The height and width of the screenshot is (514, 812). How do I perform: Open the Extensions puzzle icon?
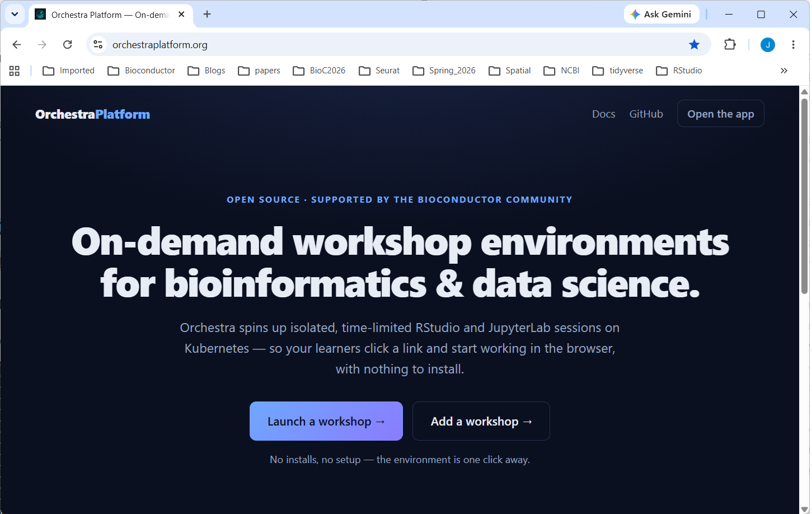730,45
